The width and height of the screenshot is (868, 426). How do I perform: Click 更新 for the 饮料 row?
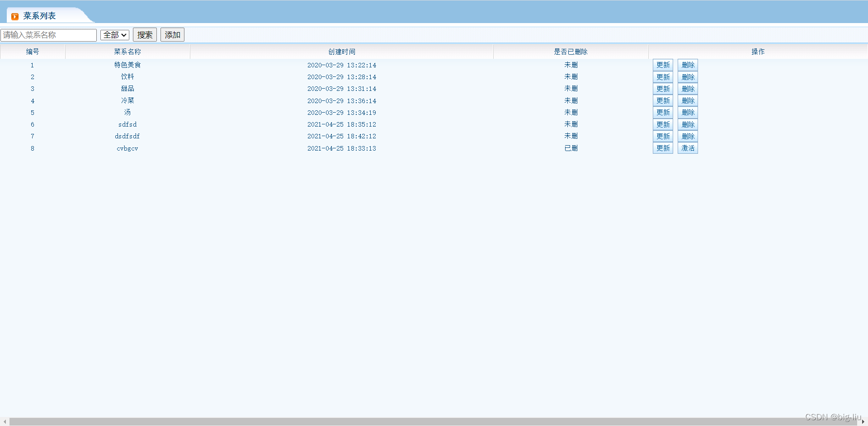pos(663,77)
